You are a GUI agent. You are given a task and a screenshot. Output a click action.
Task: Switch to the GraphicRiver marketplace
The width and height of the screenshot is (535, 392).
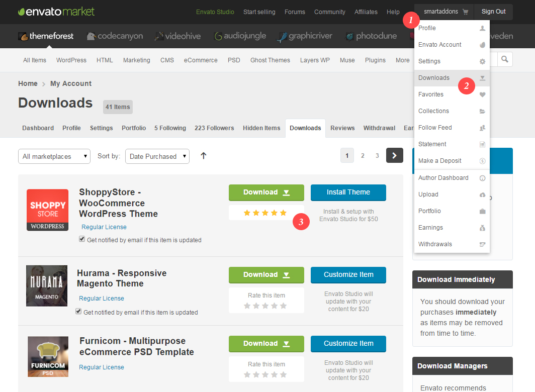[x=304, y=36]
